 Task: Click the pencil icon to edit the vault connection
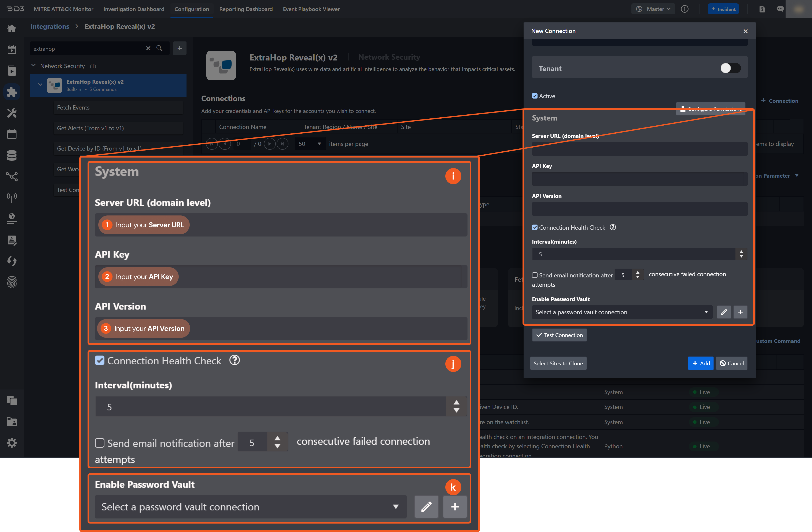(724, 312)
